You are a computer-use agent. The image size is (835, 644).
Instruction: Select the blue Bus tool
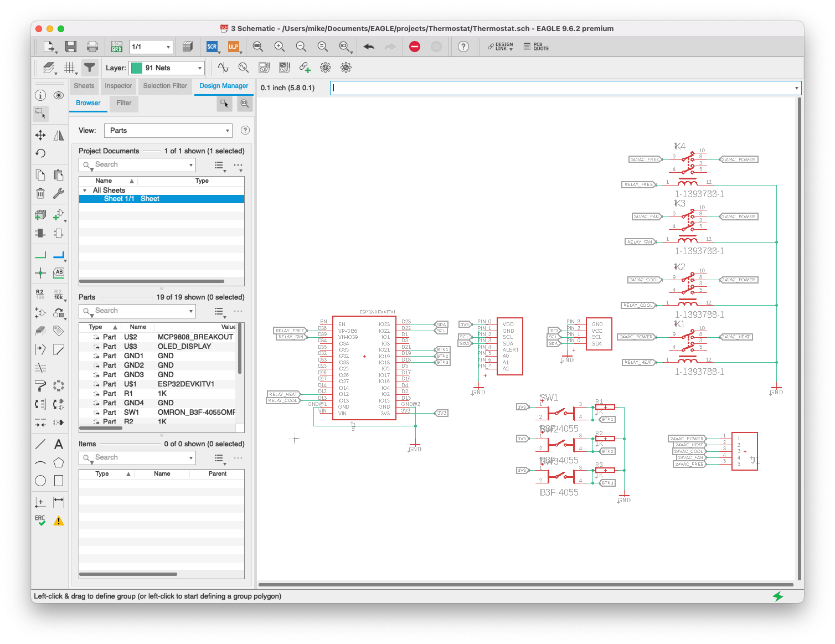(59, 255)
